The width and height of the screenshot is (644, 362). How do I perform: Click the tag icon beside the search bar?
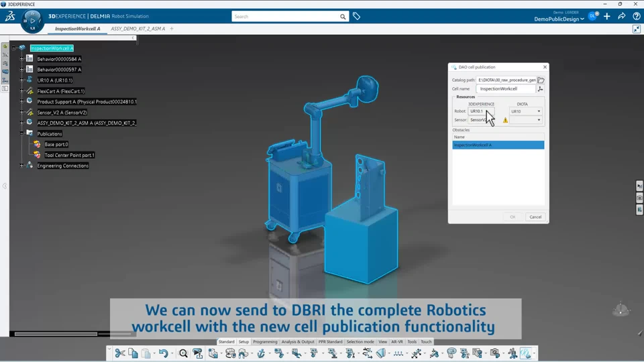[x=356, y=16]
